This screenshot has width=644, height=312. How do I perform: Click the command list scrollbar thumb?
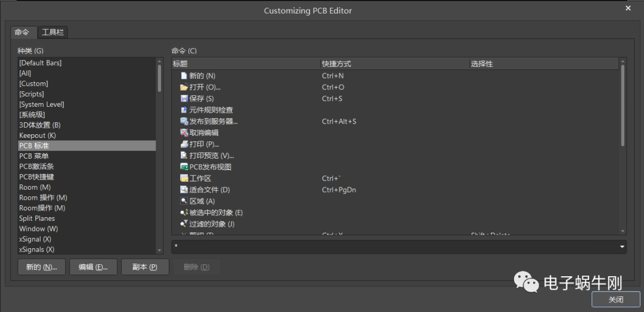622,105
